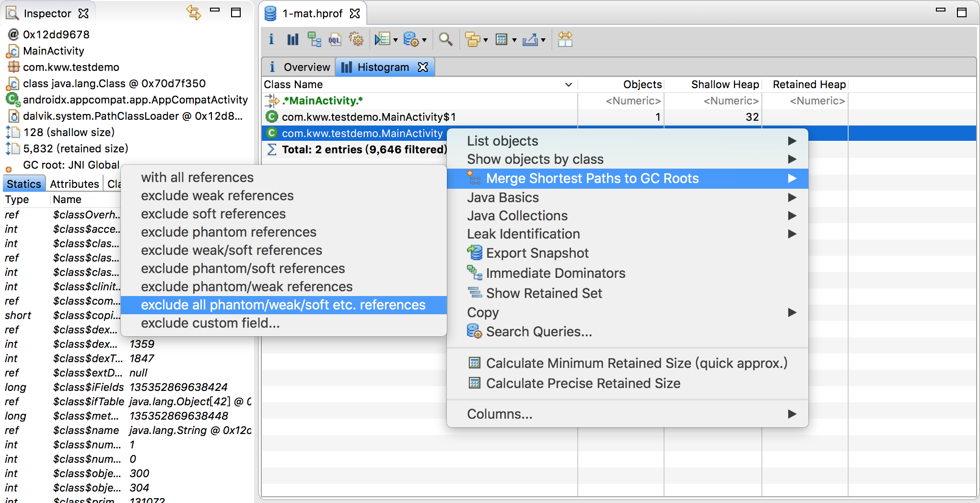The image size is (980, 503).
Task: Open the Leak Identification submenu
Action: tap(628, 234)
